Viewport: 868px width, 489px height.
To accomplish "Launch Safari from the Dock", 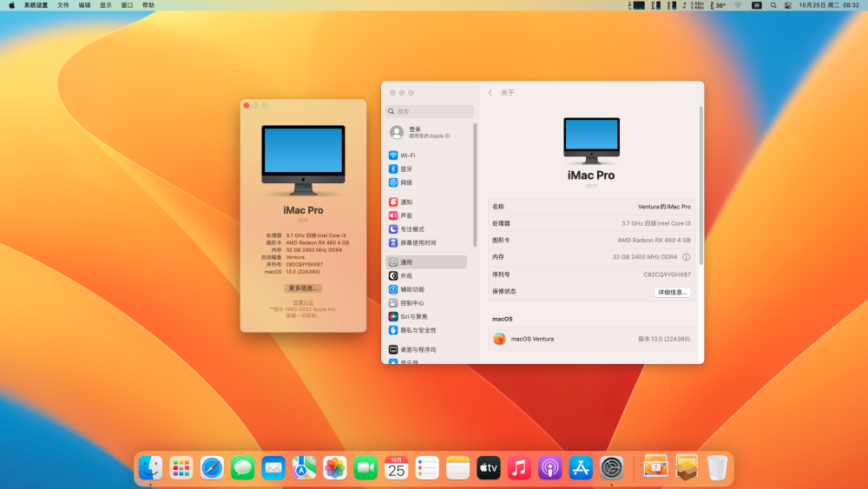I will coord(212,468).
